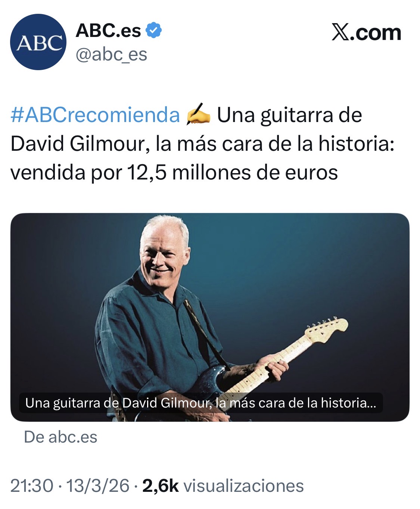Click the blue verified badge
420x509 pixels.
click(153, 30)
